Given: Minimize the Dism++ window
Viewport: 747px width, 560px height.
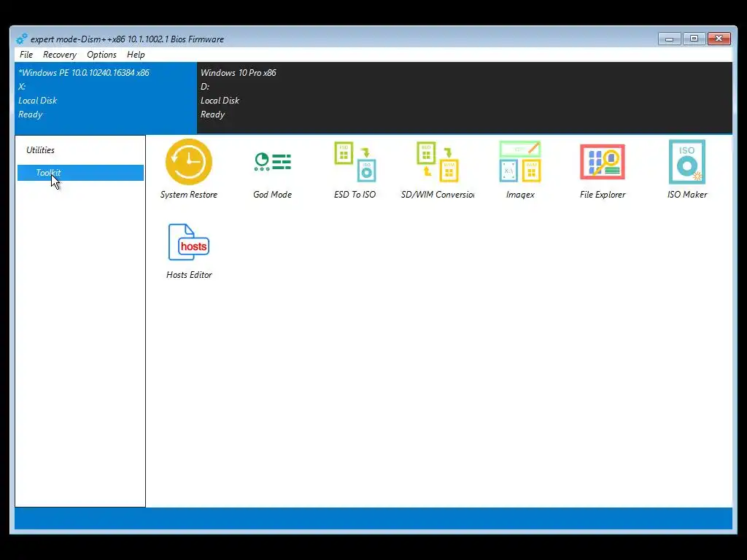Looking at the screenshot, I should [x=670, y=39].
